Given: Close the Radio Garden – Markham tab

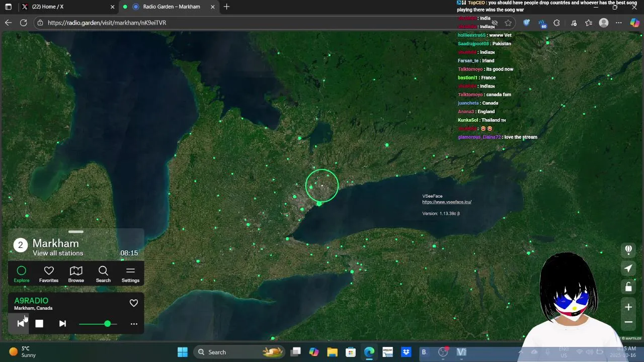Looking at the screenshot, I should [213, 7].
